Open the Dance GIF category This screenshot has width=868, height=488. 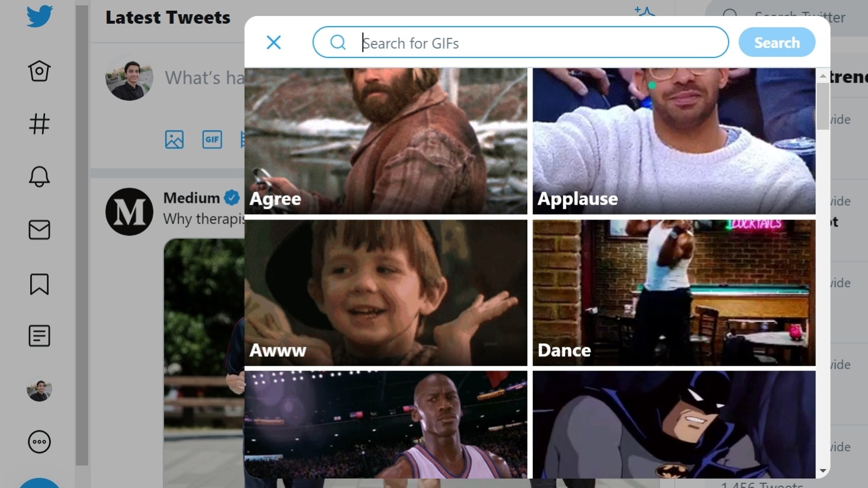click(674, 292)
